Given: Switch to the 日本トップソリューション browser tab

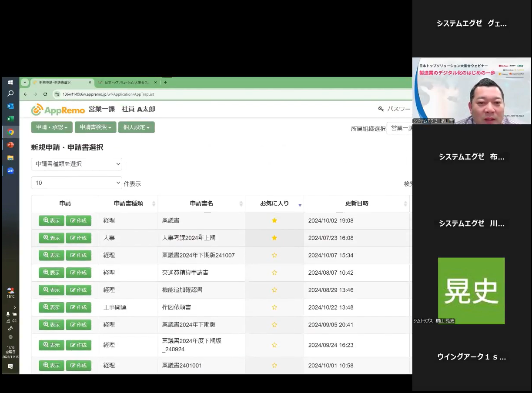Looking at the screenshot, I should point(126,82).
